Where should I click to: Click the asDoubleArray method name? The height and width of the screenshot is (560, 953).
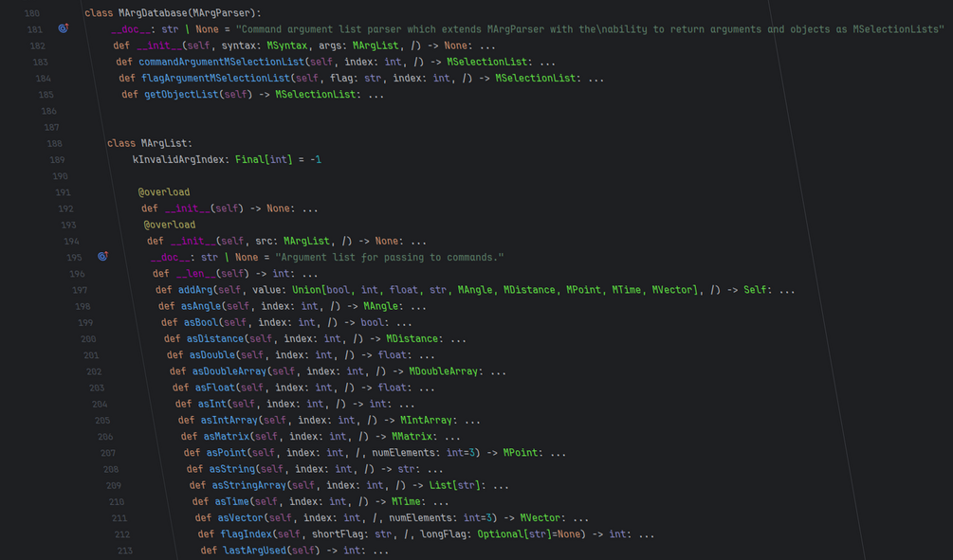pos(229,371)
